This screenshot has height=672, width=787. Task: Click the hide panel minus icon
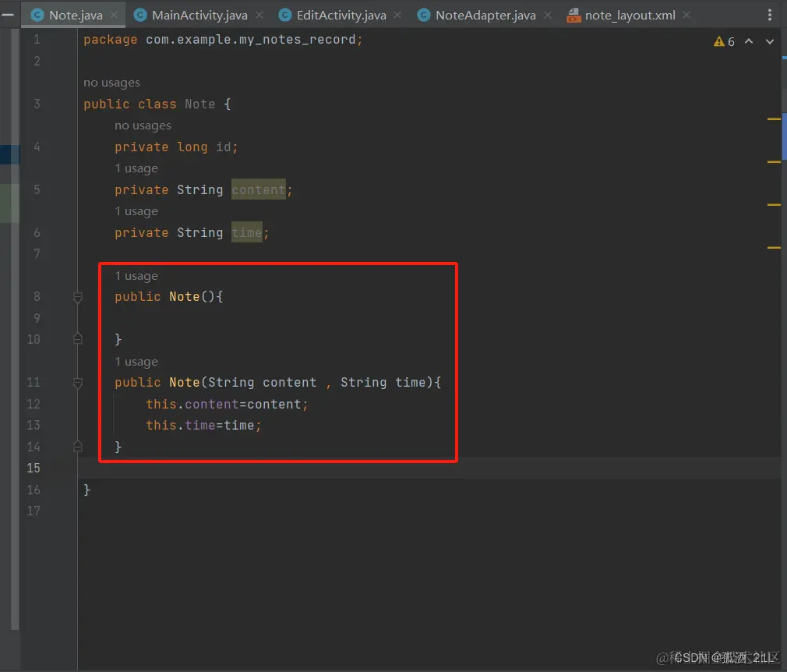click(8, 15)
